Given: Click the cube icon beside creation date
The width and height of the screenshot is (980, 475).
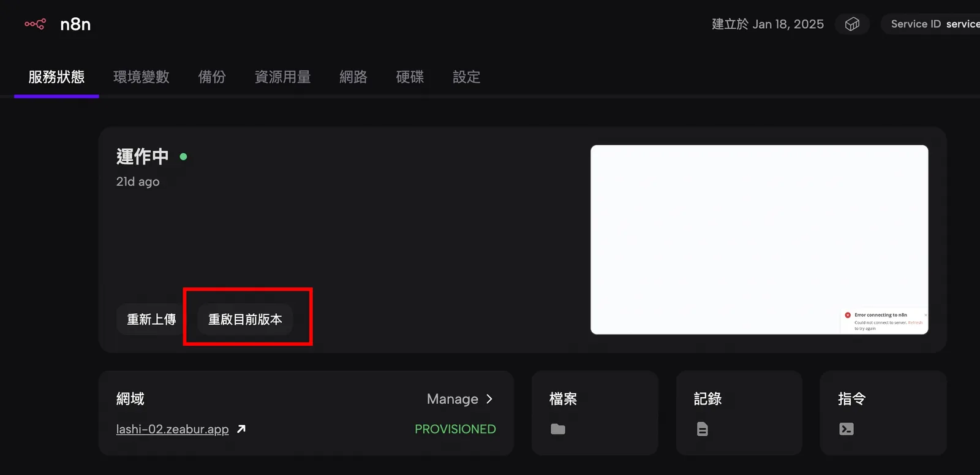Looking at the screenshot, I should coord(852,24).
